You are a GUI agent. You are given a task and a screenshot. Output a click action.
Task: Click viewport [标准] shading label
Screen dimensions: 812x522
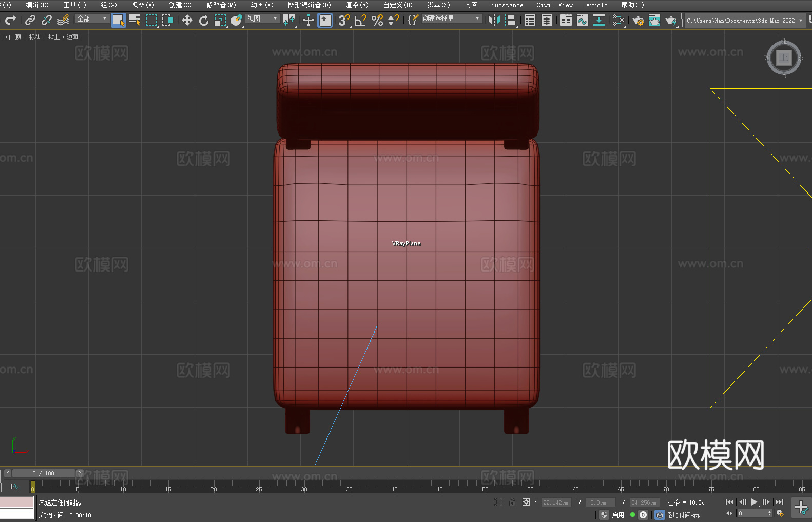pyautogui.click(x=35, y=37)
